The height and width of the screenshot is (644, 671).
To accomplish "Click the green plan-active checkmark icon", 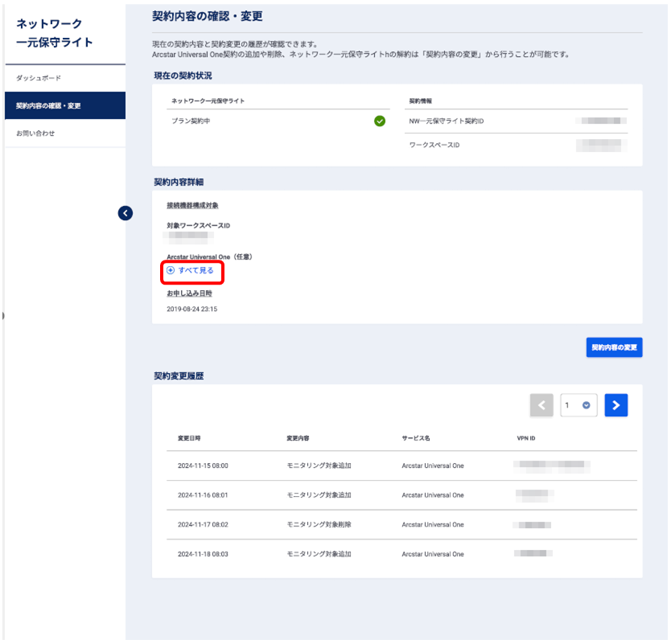I will click(380, 121).
